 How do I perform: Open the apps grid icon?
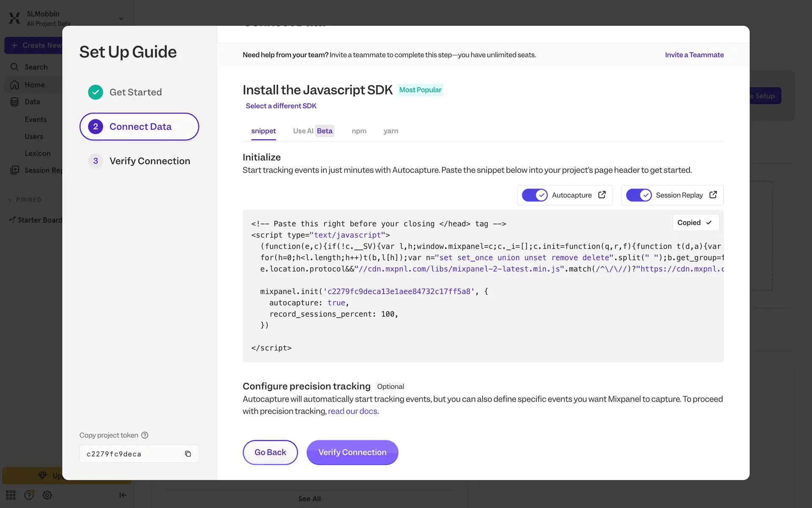[x=11, y=495]
